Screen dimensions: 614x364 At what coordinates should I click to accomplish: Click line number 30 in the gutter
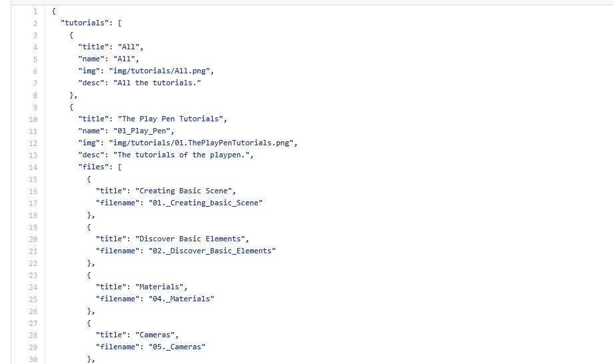(33, 359)
